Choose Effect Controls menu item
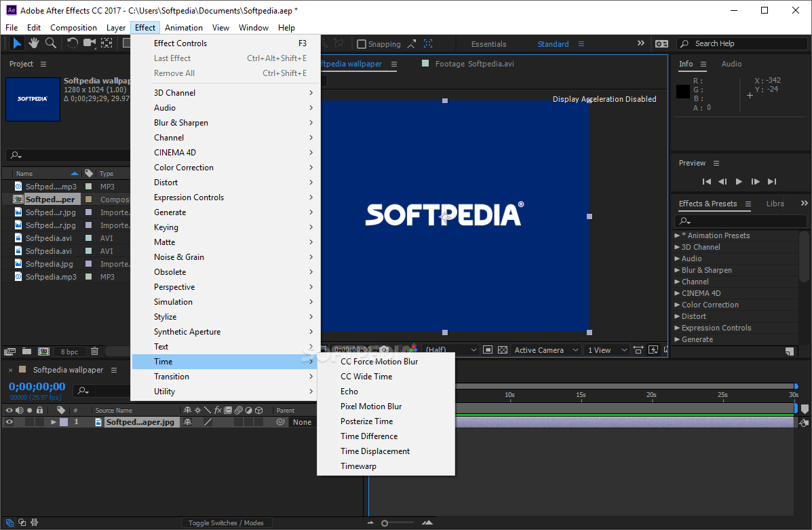812x530 pixels. (226, 43)
